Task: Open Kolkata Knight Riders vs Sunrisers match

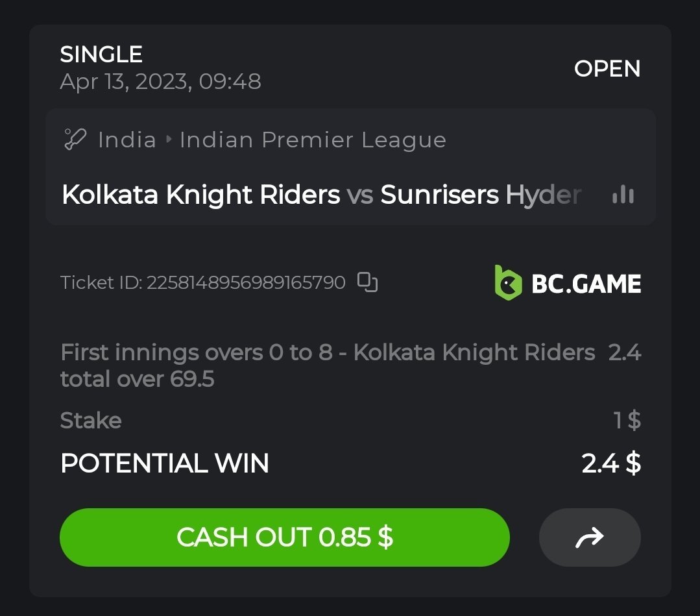Action: click(321, 195)
